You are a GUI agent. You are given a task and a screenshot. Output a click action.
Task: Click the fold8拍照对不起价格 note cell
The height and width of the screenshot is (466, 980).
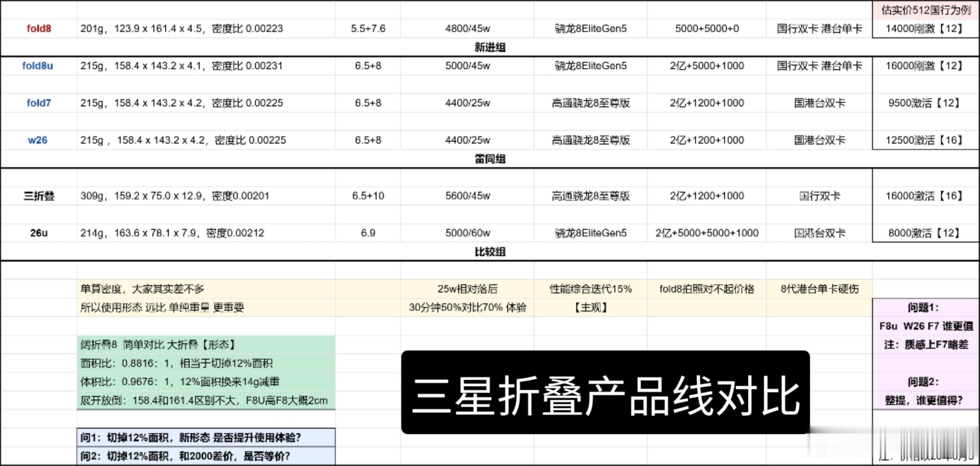pyautogui.click(x=707, y=289)
